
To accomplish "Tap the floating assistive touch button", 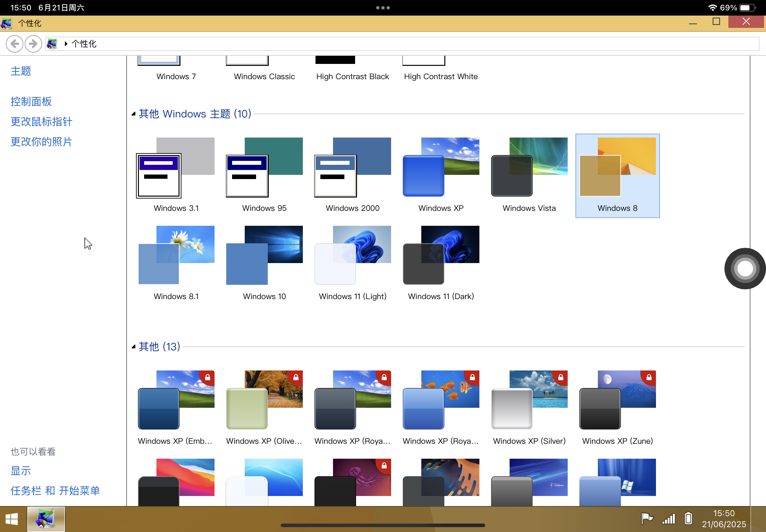I will click(x=745, y=268).
